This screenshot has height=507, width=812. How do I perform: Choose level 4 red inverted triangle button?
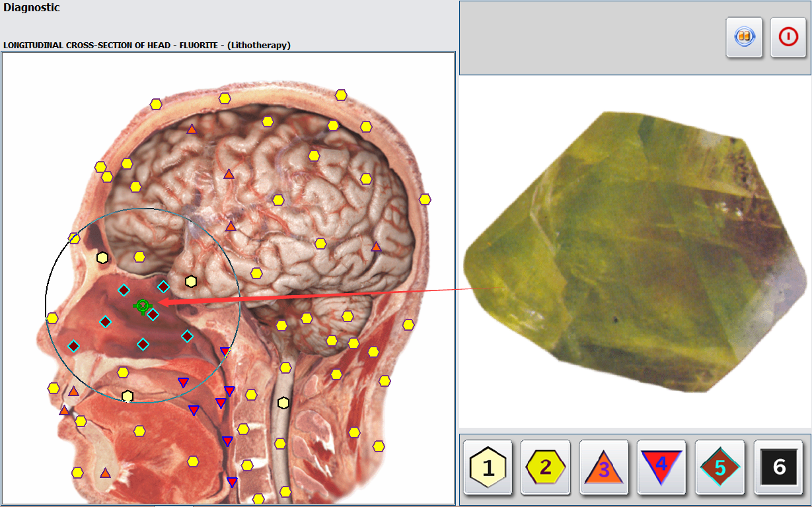tap(661, 467)
